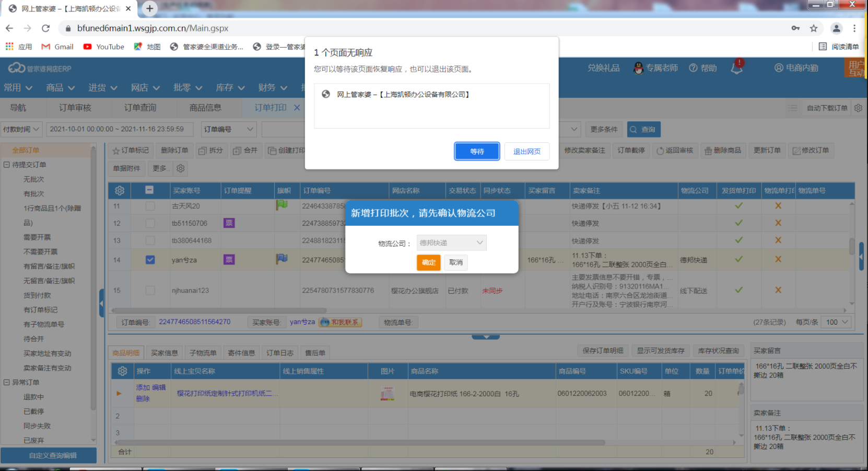Select 无批次 in order tree
This screenshot has height=471, width=868.
[33, 179]
